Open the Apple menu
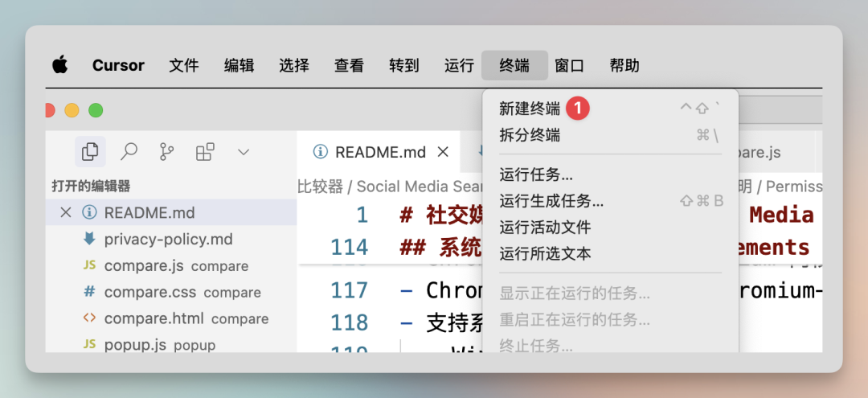This screenshot has width=868, height=398. [59, 65]
